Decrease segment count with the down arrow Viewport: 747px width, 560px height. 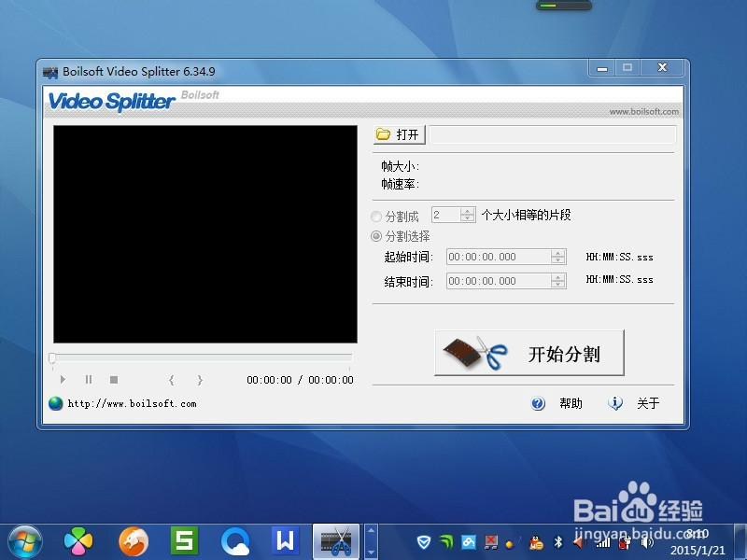468,218
